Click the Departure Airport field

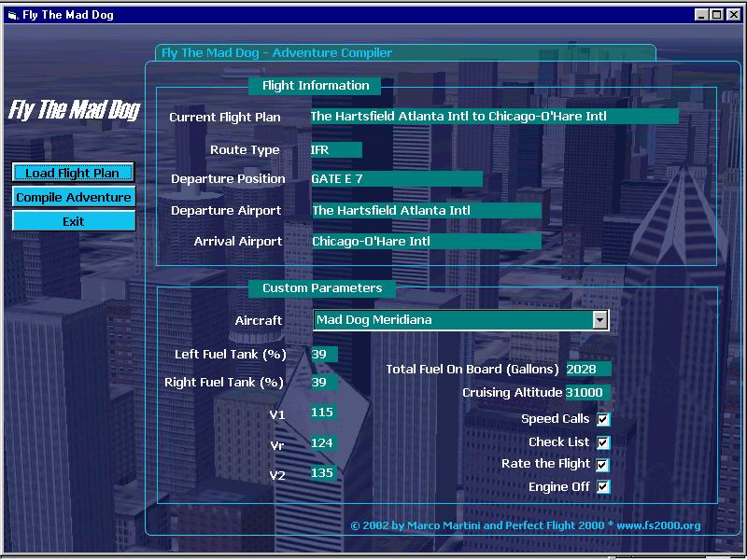pos(427,211)
